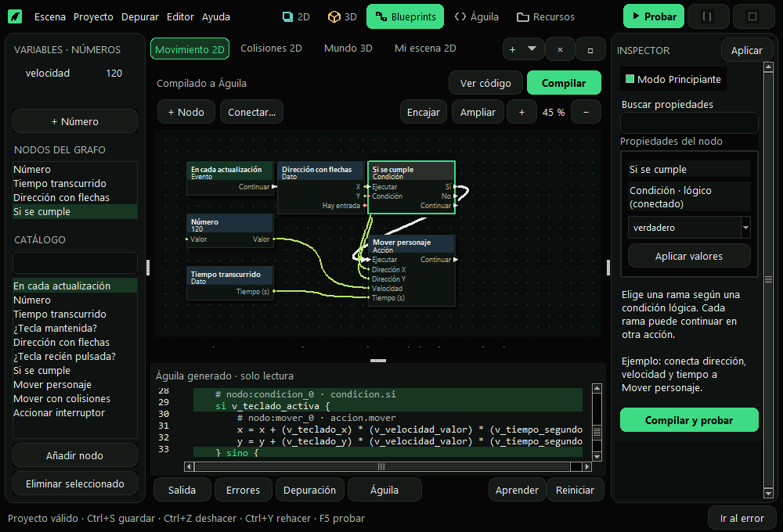
Task: Open the Proyecto menu
Action: [93, 16]
